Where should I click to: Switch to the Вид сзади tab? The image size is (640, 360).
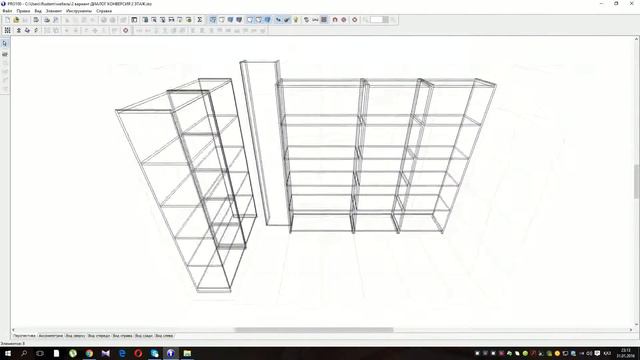(x=144, y=336)
